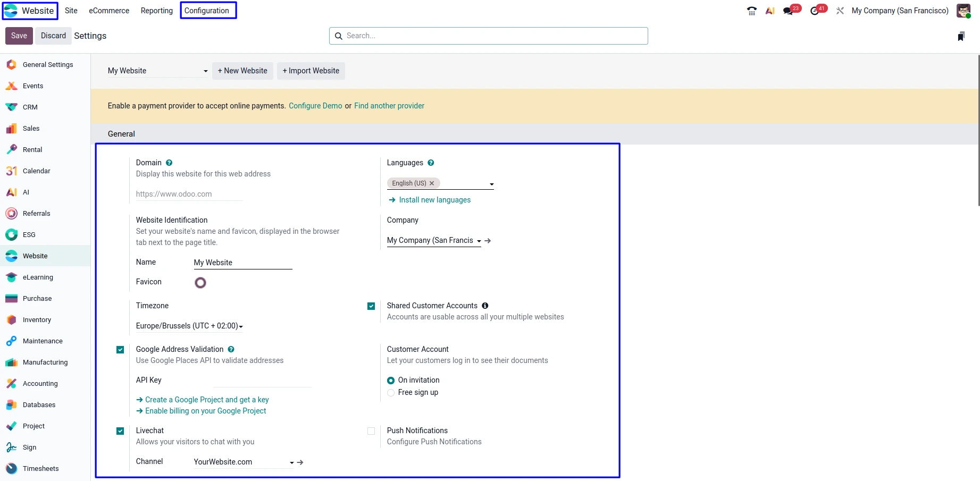980x481 pixels.
Task: Expand the Languages dropdown arrow
Action: (491, 184)
